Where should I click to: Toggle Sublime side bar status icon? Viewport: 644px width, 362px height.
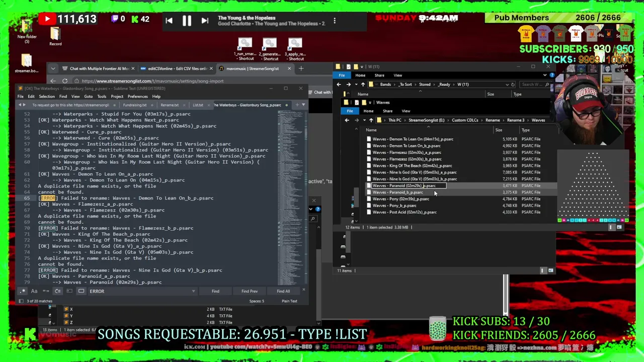pos(21,301)
